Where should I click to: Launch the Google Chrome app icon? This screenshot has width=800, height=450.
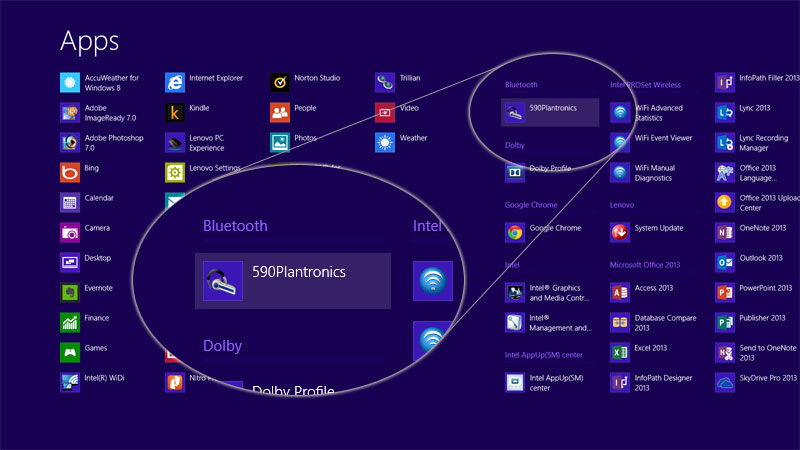pyautogui.click(x=515, y=233)
